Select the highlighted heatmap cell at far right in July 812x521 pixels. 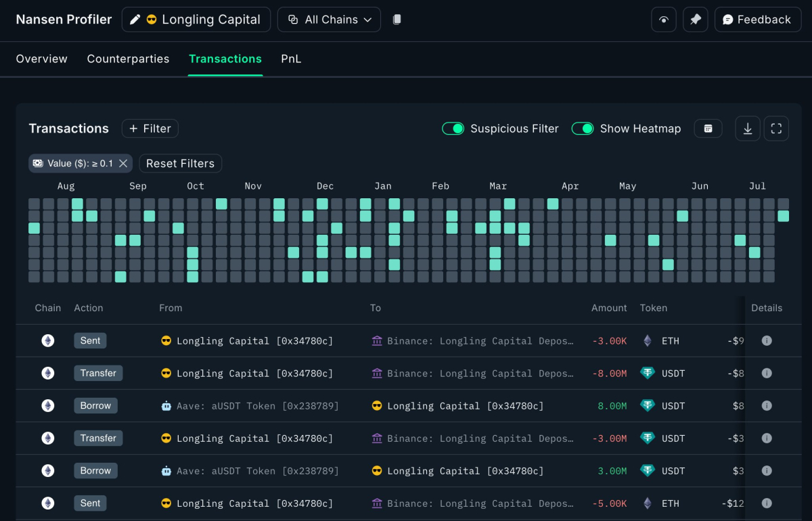coord(784,216)
